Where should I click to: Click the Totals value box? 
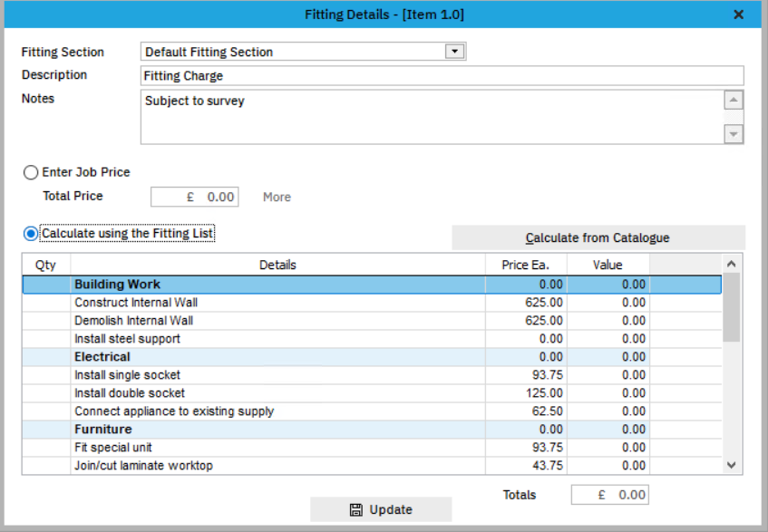point(609,494)
